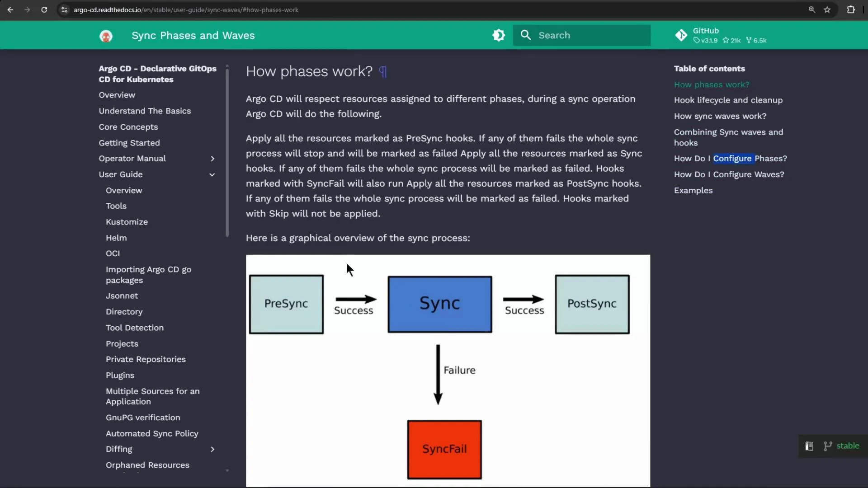
Task: Click the address bar zoom magnifier icon
Action: point(812,9)
